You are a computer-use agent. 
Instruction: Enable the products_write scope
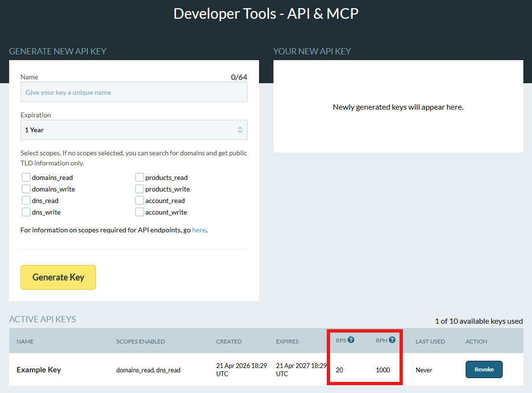click(x=139, y=189)
